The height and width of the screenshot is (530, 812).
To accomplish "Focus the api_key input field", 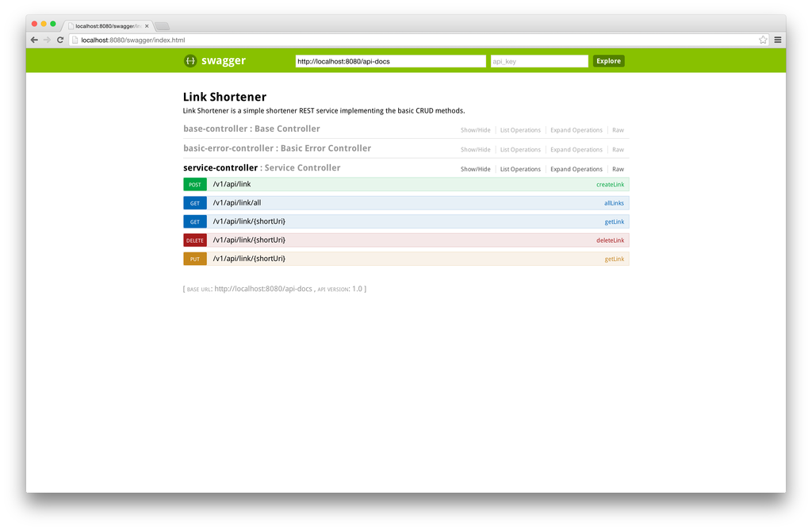I will (x=539, y=61).
